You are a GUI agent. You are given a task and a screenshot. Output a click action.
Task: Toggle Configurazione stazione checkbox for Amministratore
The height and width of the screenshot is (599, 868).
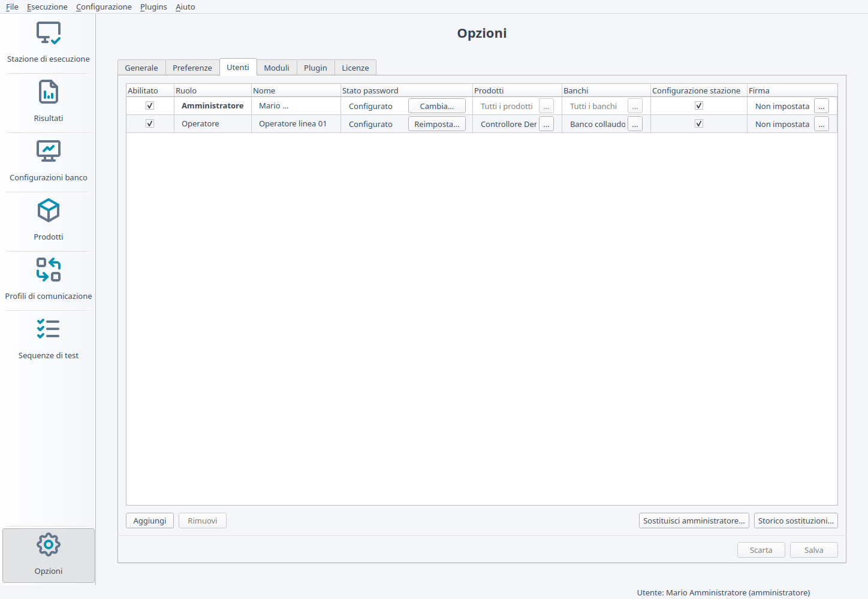coord(699,105)
